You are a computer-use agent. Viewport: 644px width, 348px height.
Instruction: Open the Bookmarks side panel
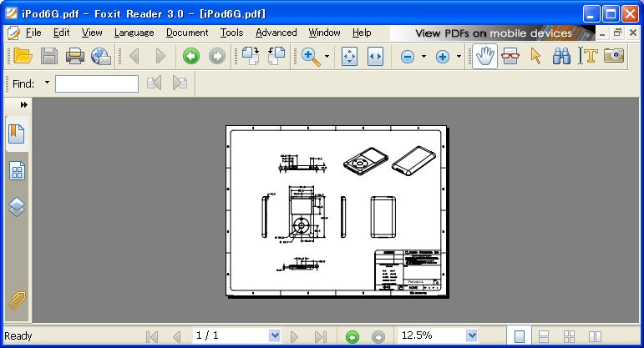[17, 134]
